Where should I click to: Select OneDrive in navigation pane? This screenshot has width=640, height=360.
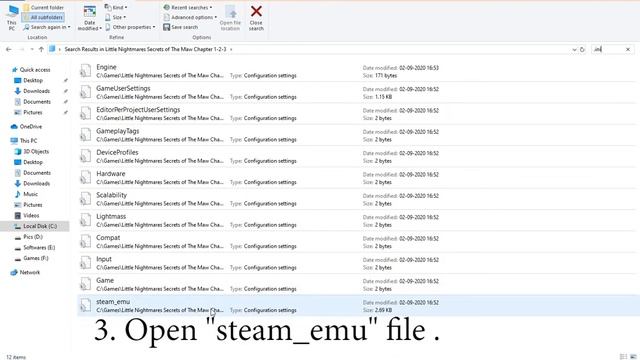(x=27, y=127)
